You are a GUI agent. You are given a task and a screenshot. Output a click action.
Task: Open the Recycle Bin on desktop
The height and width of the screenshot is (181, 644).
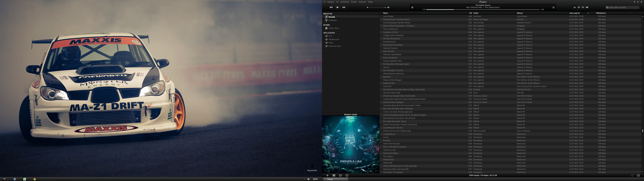pos(312,168)
